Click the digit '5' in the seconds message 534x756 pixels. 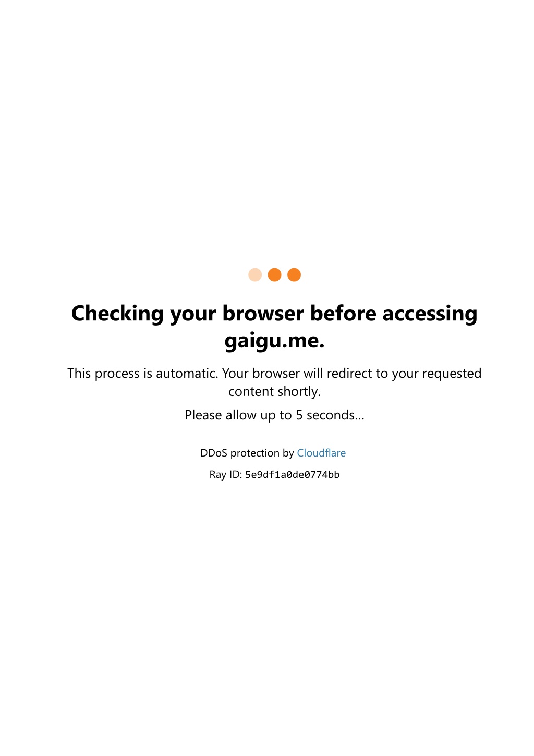pyautogui.click(x=299, y=415)
